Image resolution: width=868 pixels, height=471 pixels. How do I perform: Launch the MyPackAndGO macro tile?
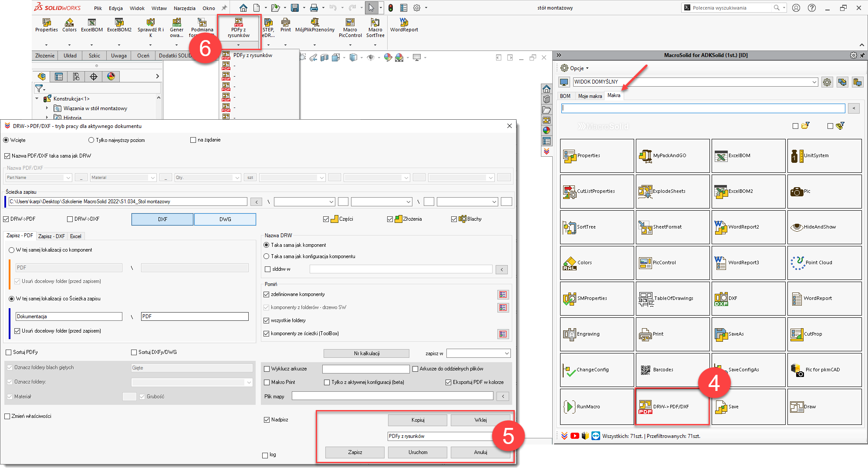point(672,156)
